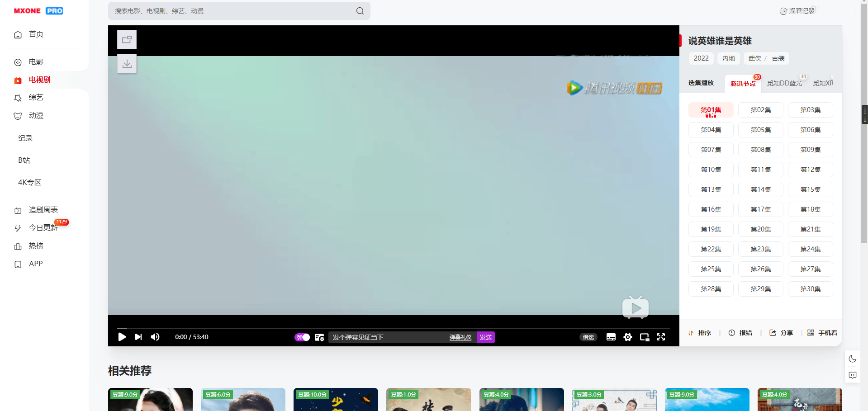Open the 倍速 playback speed menu
This screenshot has height=411, width=868.
[x=588, y=337]
